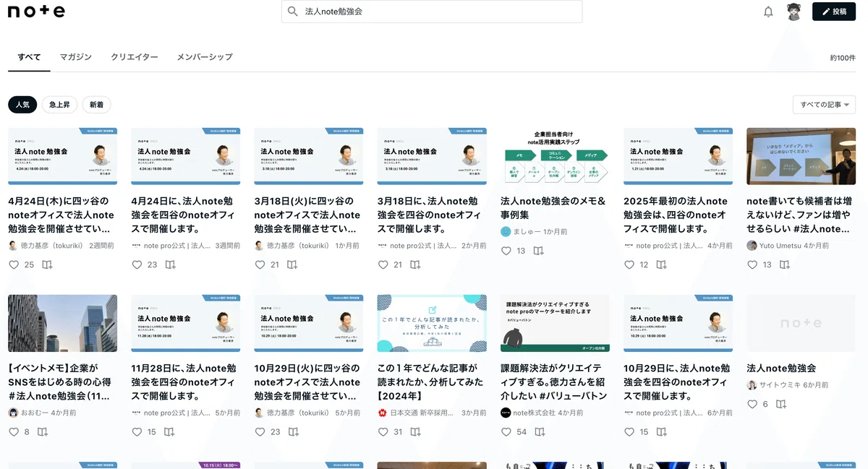Screen dimensions: 868x469
Task: Open the note活用実践ステップ diagram thumbnail
Action: (x=555, y=156)
